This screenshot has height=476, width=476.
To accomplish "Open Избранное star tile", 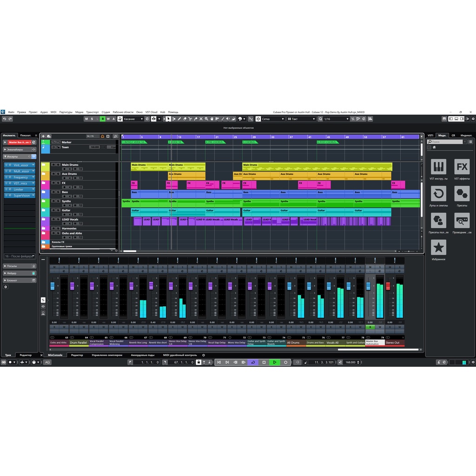I will tap(438, 250).
